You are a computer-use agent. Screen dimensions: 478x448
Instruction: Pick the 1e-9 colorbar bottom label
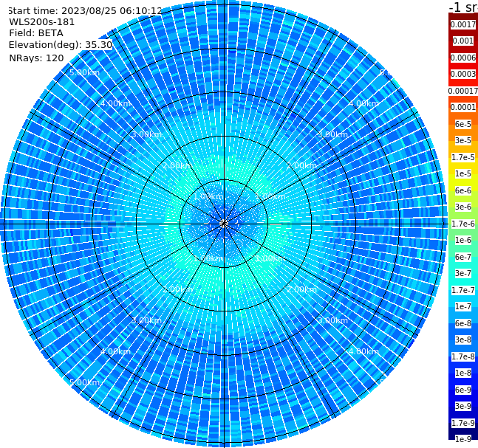click(x=463, y=439)
